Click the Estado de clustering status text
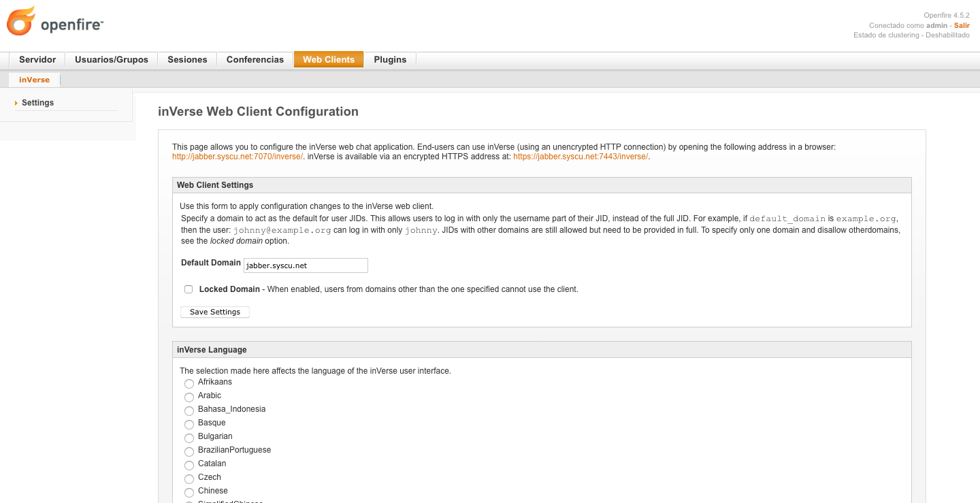The image size is (980, 503). coord(911,35)
